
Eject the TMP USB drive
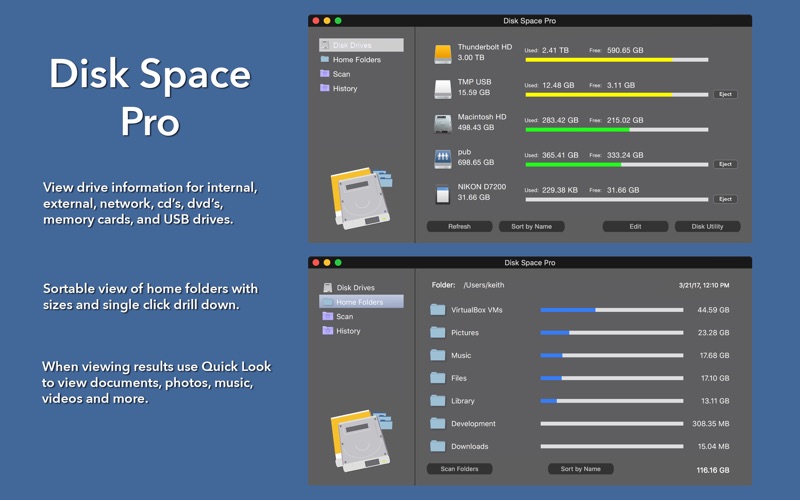(725, 95)
